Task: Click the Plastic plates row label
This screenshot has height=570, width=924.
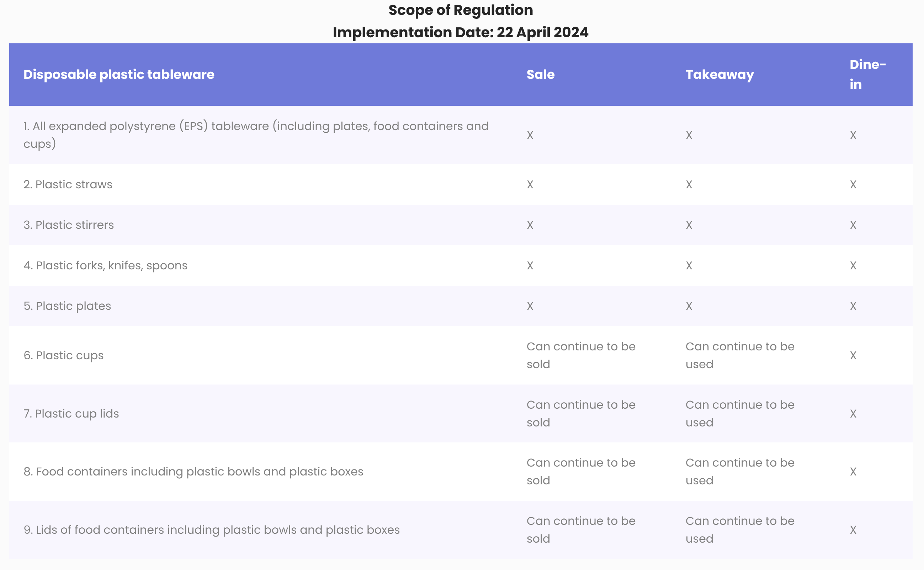Action: click(x=67, y=306)
